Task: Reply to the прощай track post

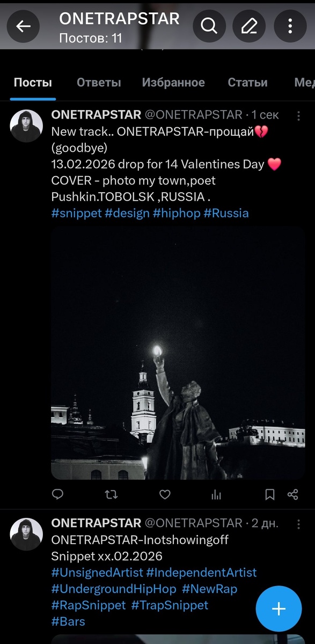Action: pos(57,494)
